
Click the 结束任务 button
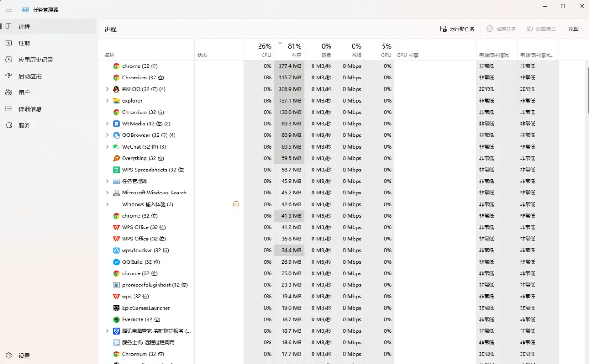tap(501, 29)
